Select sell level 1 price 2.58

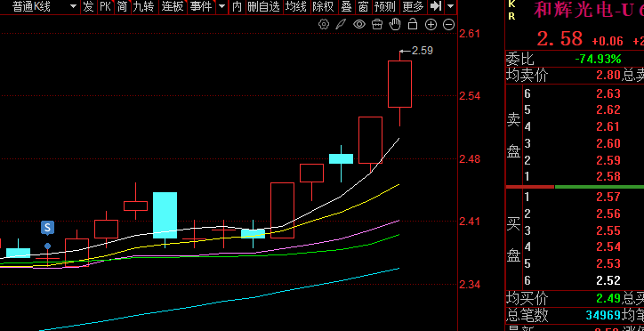pyautogui.click(x=608, y=176)
